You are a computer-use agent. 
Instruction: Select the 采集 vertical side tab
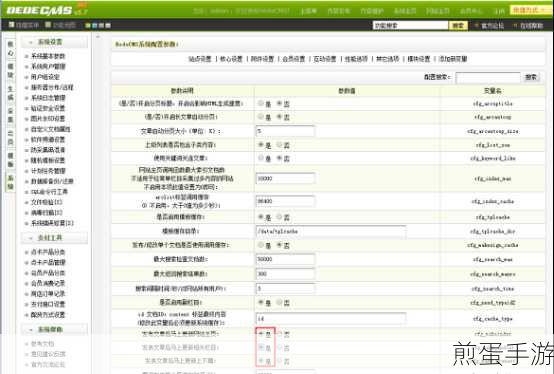(x=11, y=115)
